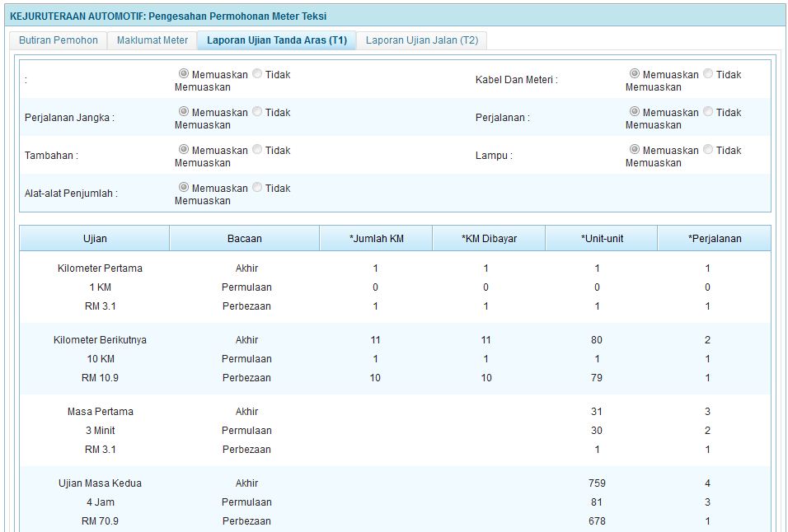Click the *KM Dibayar column header

[489, 238]
